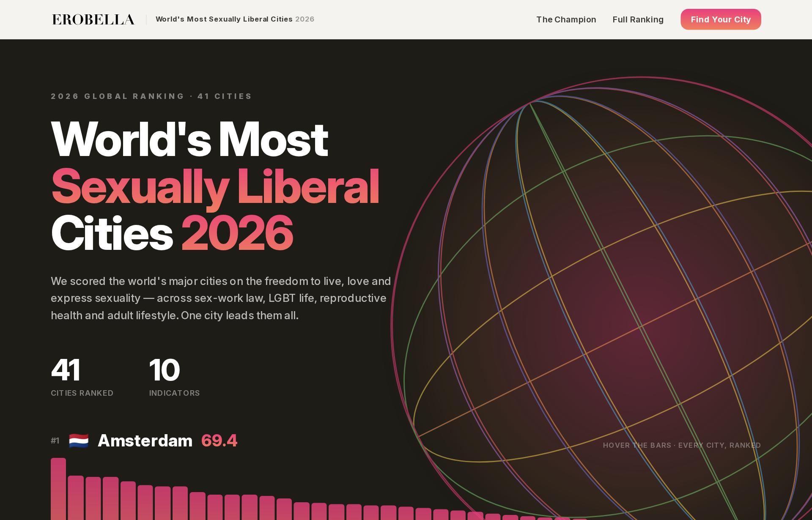Select the first, tallest ranking bar
812x520 pixels.
[x=58, y=489]
